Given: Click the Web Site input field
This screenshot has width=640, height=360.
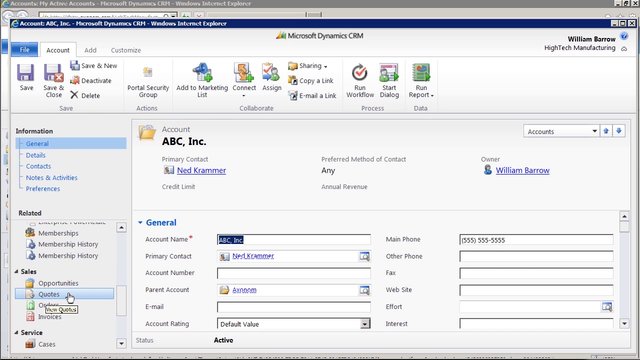Looking at the screenshot, I should coord(536,290).
